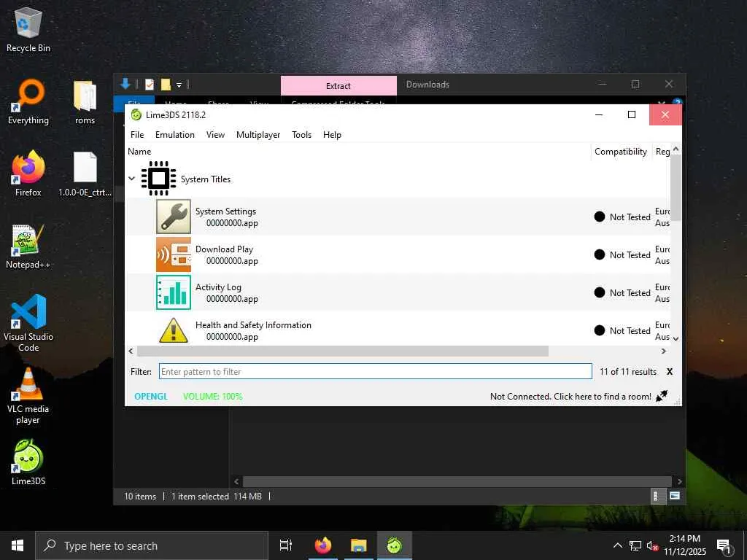Click the System Titles chip icon
This screenshot has height=560, width=747.
coord(158,179)
